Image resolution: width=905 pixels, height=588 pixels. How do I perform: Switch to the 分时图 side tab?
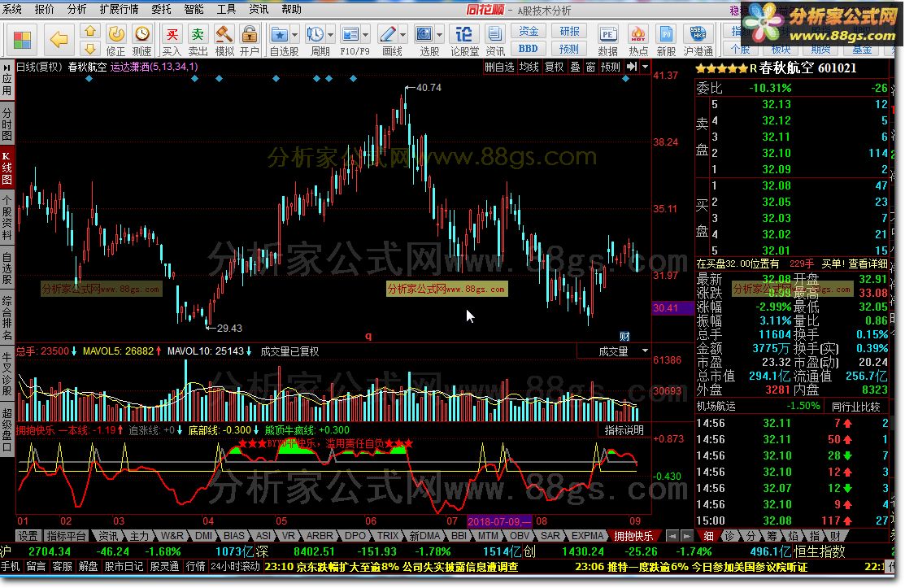(7, 124)
